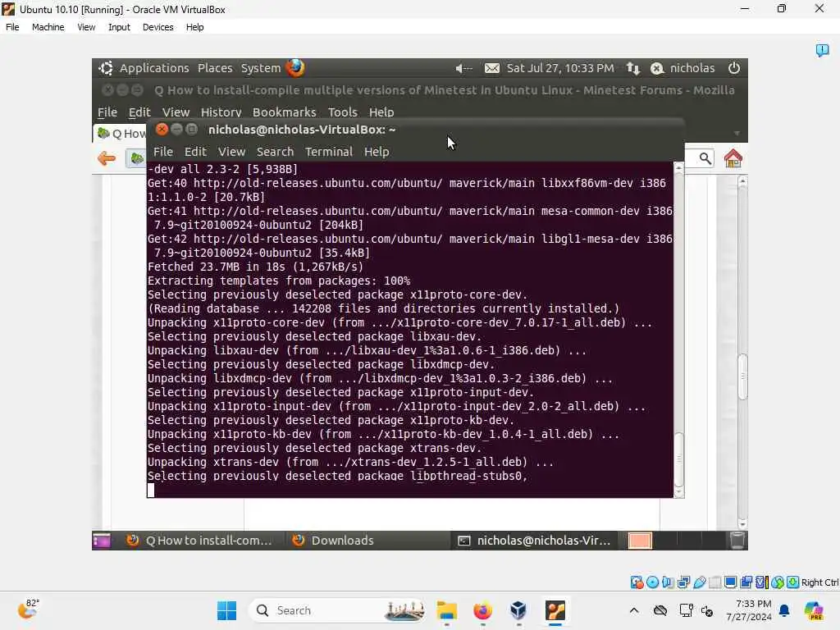Click the OneDrive cloud tray icon
The width and height of the screenshot is (840, 630).
(x=660, y=610)
